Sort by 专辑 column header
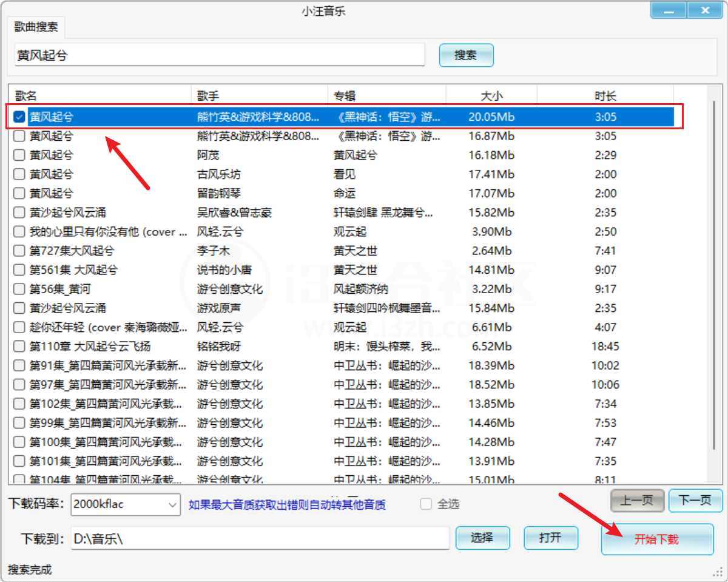The width and height of the screenshot is (728, 582). pos(387,95)
